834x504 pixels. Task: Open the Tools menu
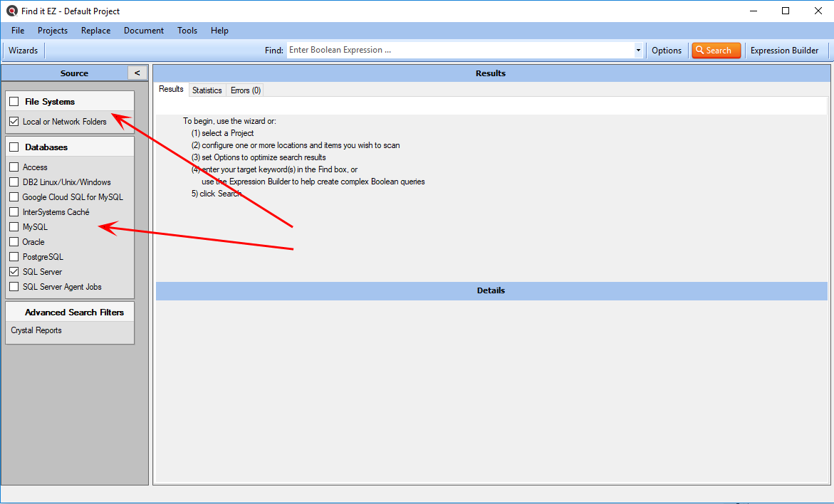(187, 31)
